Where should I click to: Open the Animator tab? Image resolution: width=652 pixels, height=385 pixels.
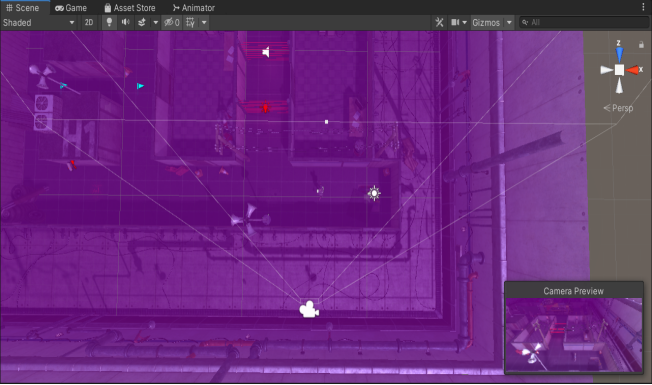pos(194,7)
